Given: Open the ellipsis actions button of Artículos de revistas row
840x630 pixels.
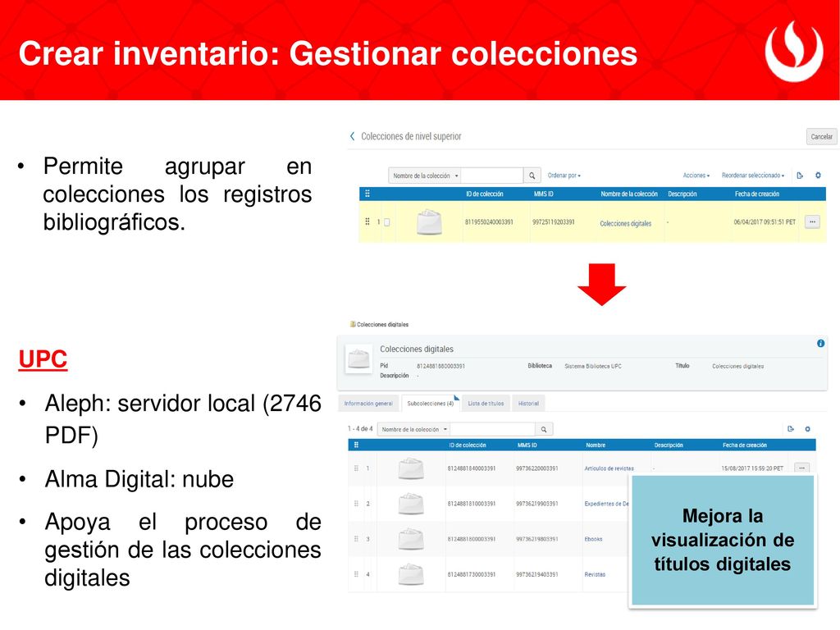Looking at the screenshot, I should click(x=801, y=468).
